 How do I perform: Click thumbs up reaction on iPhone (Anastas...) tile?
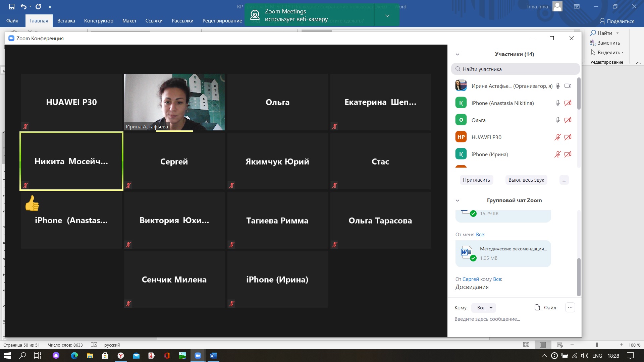pyautogui.click(x=32, y=203)
